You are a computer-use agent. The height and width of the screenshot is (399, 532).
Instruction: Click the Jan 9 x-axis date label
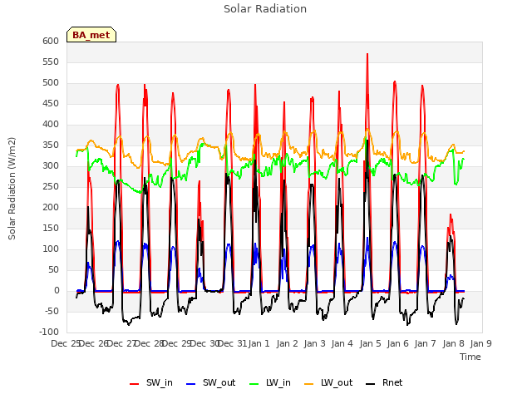click(480, 343)
